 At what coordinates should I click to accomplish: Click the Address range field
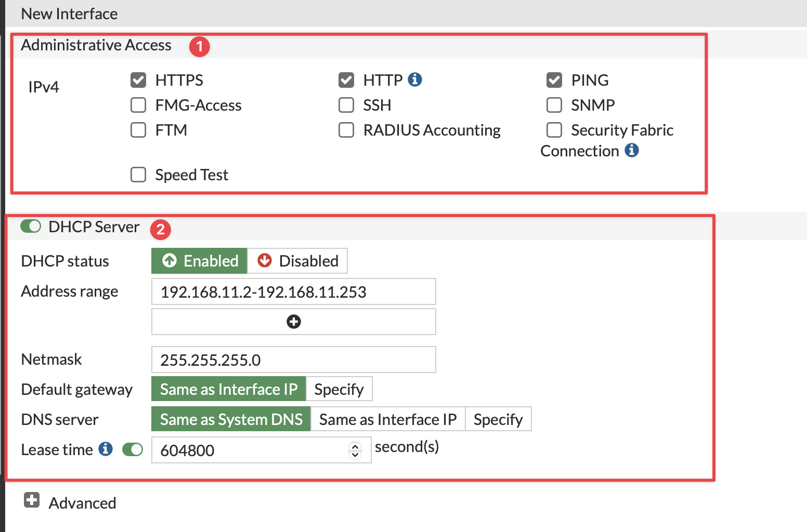pos(294,291)
